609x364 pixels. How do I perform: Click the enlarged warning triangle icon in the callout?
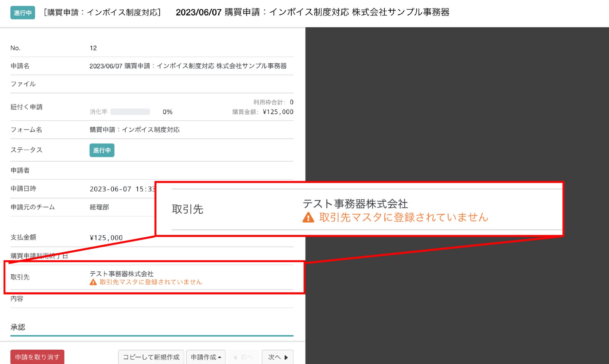(x=308, y=217)
